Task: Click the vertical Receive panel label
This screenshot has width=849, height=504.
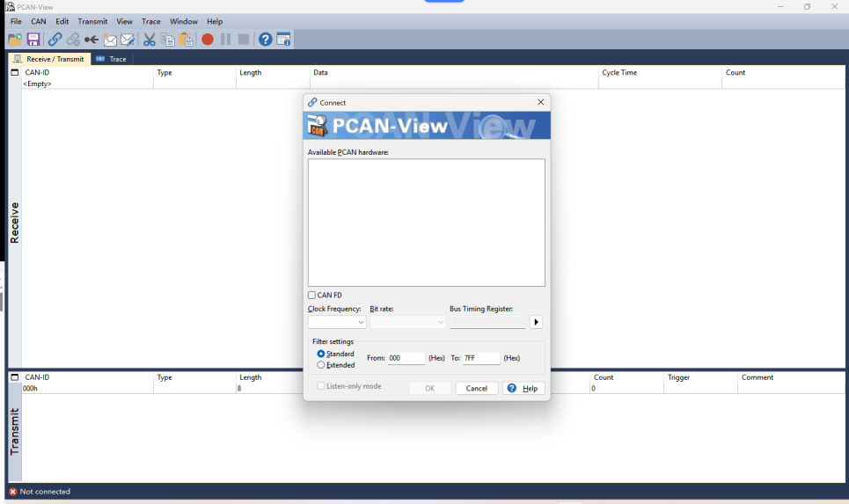Action: click(x=14, y=223)
